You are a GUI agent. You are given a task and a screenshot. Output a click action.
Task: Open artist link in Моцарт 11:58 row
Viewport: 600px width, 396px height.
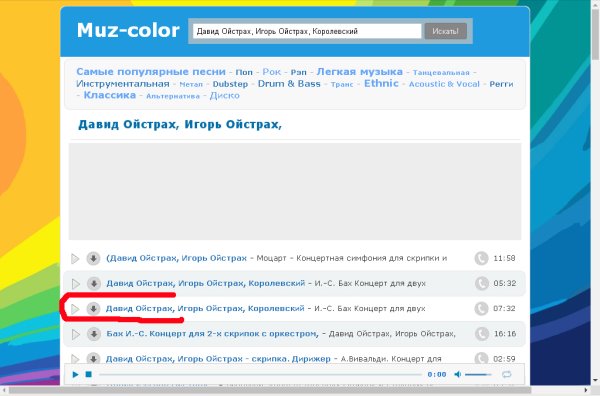pyautogui.click(x=176, y=258)
